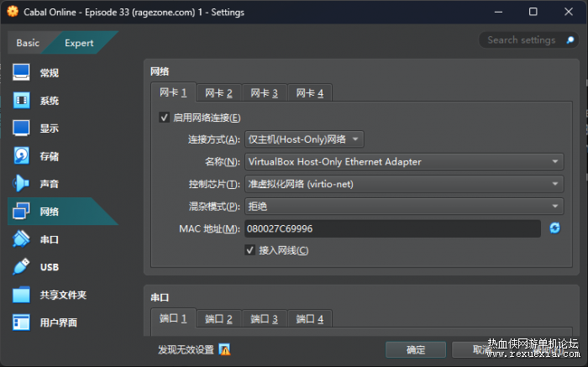The image size is (588, 367).
Task: Click the 显示 label in sidebar
Action: [x=50, y=128]
